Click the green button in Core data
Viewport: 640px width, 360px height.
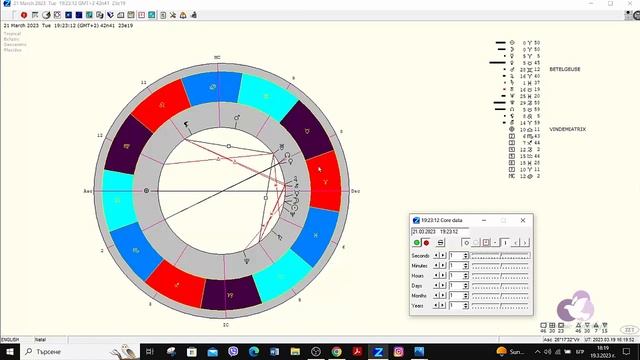[417, 242]
